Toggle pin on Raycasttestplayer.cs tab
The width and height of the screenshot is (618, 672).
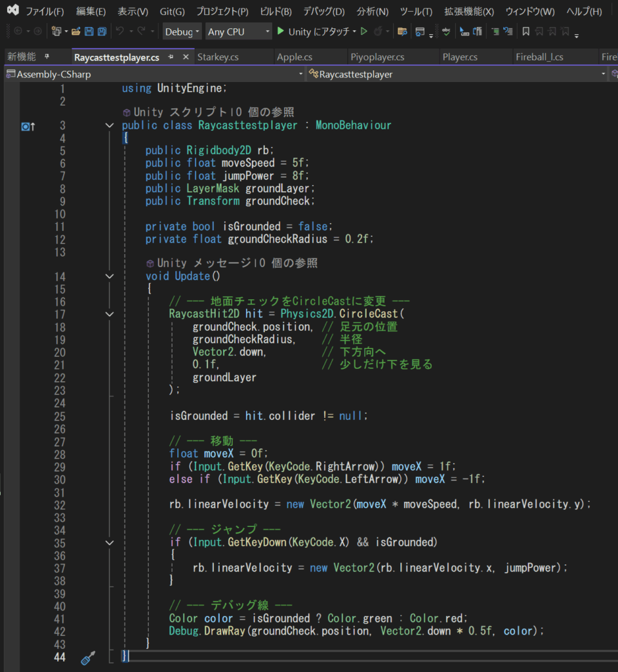click(x=171, y=57)
